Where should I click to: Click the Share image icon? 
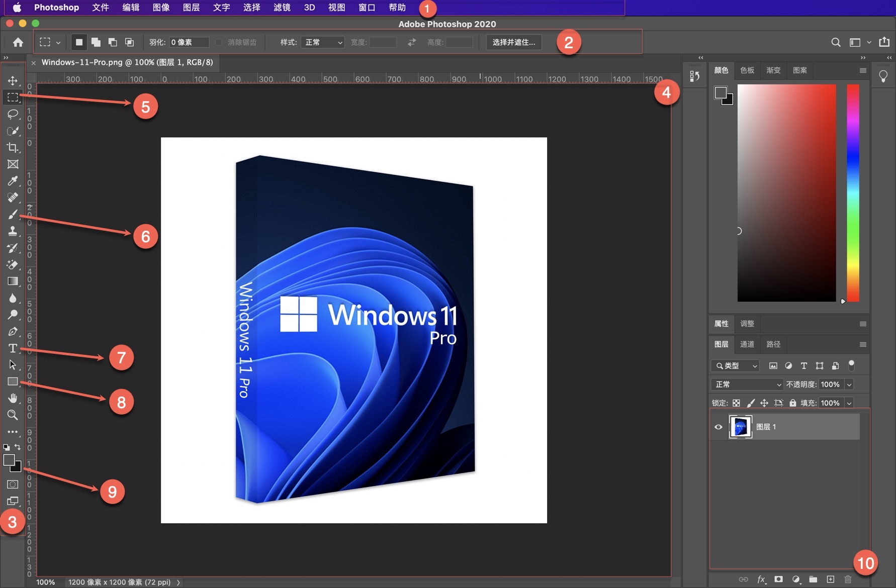pos(884,42)
